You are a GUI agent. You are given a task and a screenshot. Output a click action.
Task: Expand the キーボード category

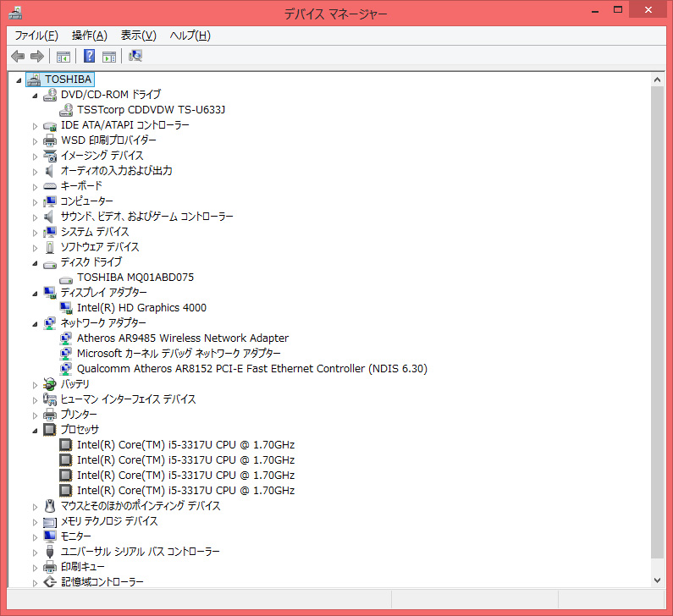click(35, 186)
